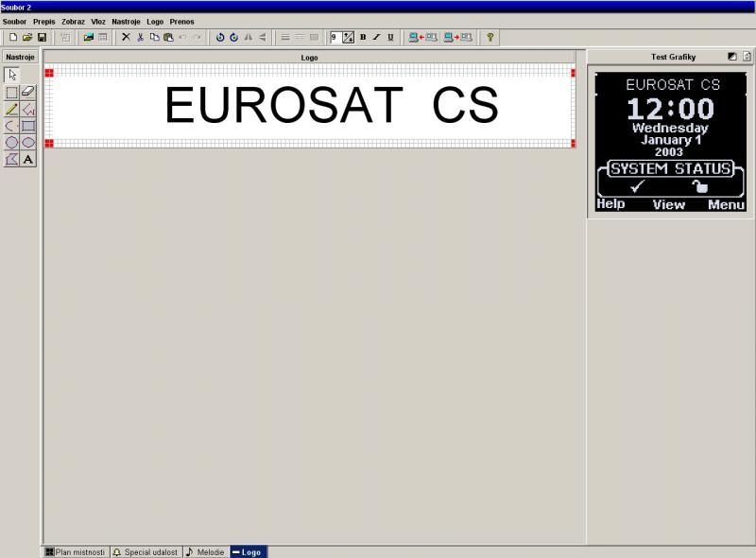Viewport: 756px width, 558px height.
Task: Select the Pencil drawing tool
Action: click(x=12, y=109)
